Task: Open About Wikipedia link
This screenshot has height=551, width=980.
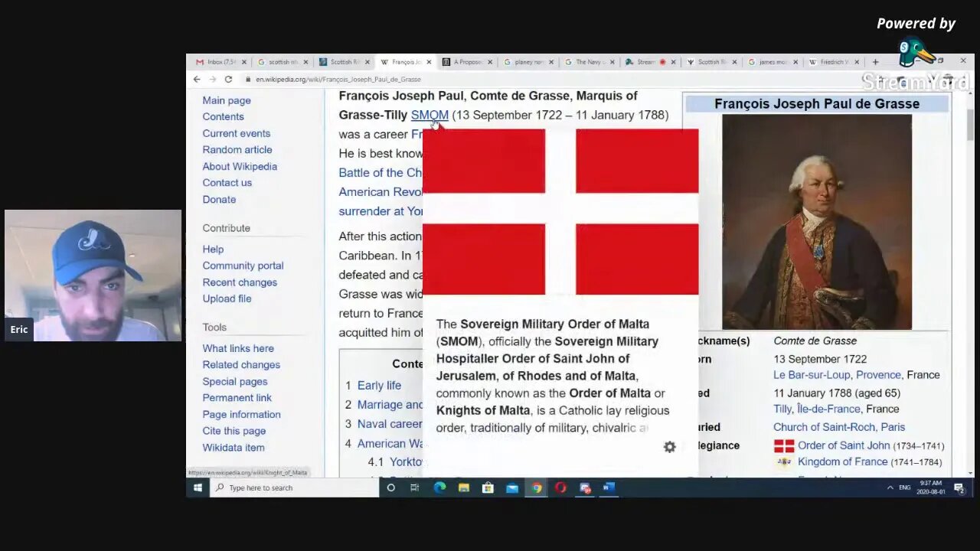Action: pyautogui.click(x=240, y=166)
